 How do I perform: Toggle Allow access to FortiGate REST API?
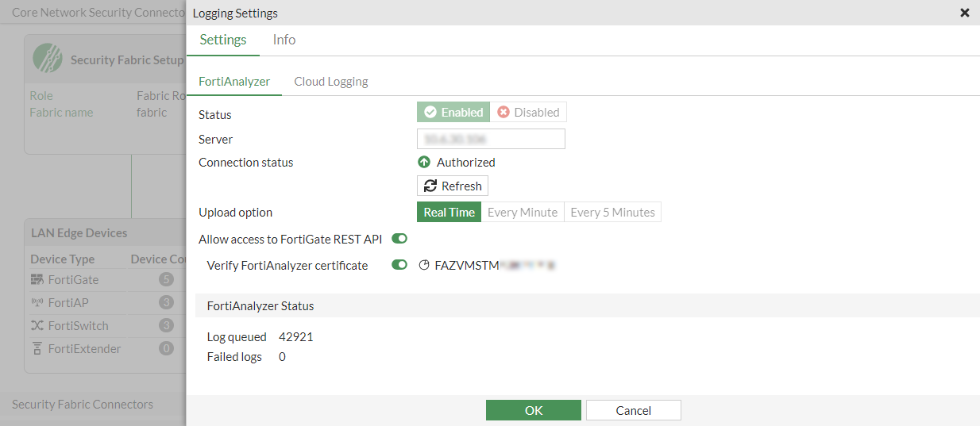point(399,239)
